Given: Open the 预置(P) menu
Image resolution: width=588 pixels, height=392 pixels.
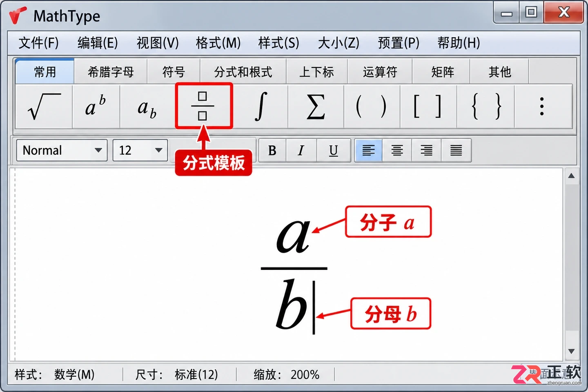Looking at the screenshot, I should (399, 43).
